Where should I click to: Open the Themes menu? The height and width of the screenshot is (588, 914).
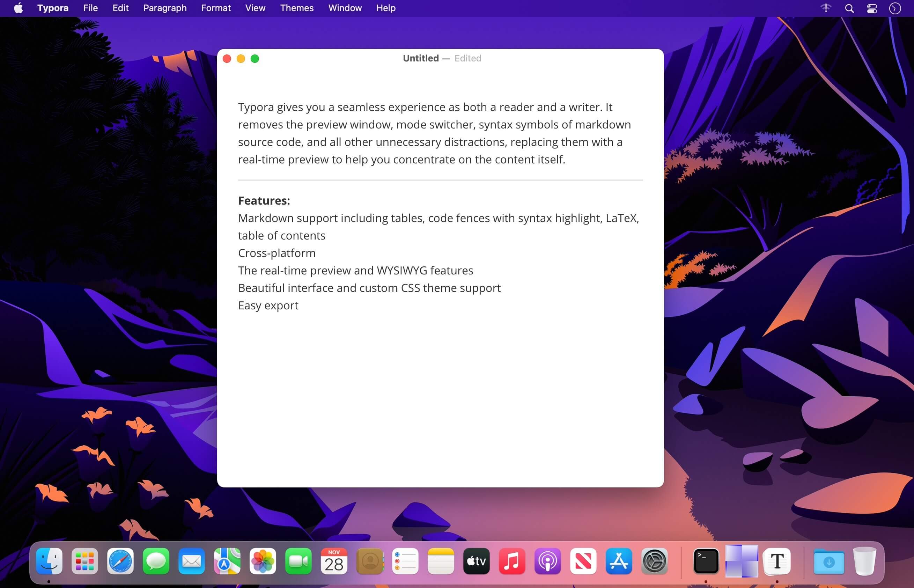pos(297,8)
